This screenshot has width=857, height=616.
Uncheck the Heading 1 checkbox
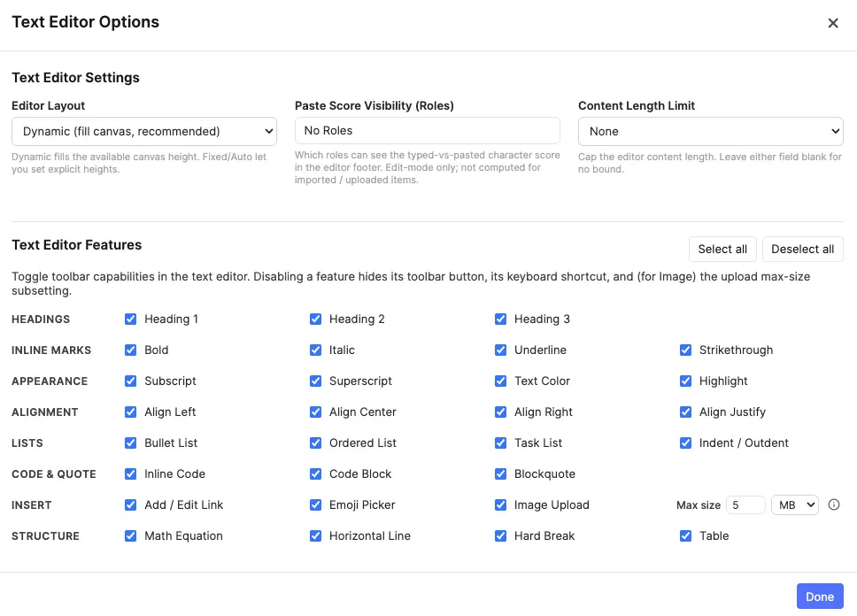[130, 319]
